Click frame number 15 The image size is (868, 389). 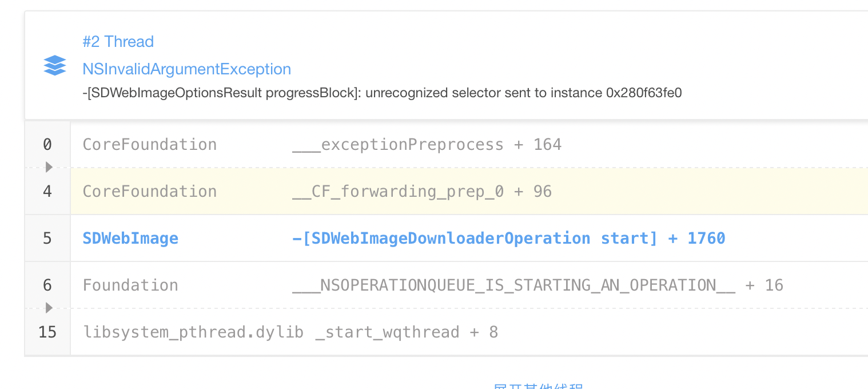click(x=48, y=332)
